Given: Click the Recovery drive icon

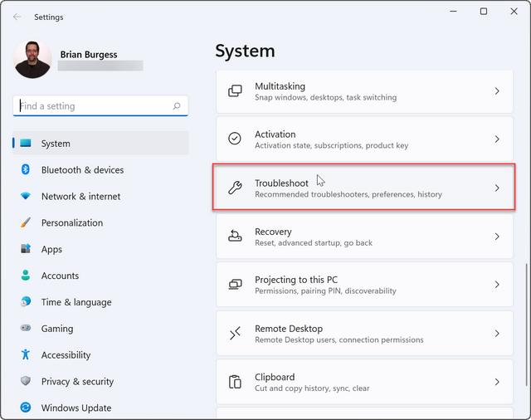Looking at the screenshot, I should pyautogui.click(x=235, y=236).
